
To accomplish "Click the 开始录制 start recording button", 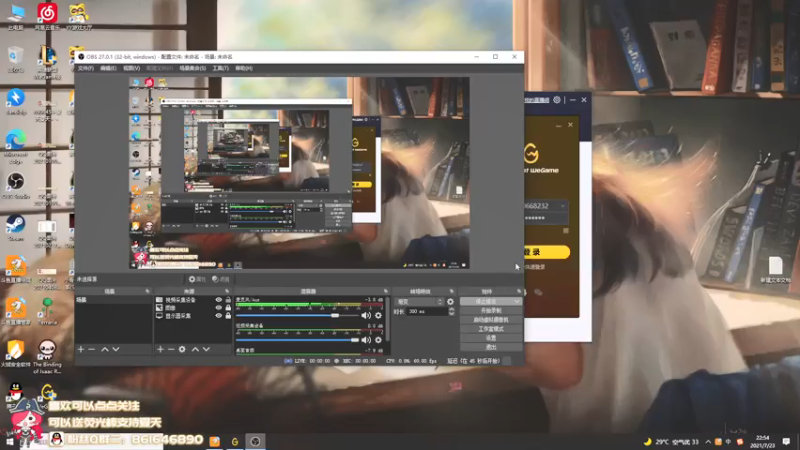I will point(491,311).
